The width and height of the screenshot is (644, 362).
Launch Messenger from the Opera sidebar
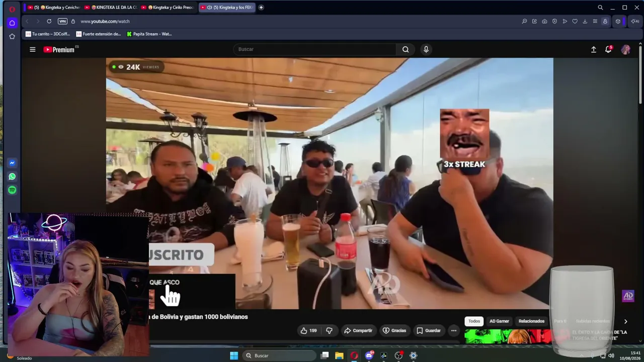pos(12,163)
